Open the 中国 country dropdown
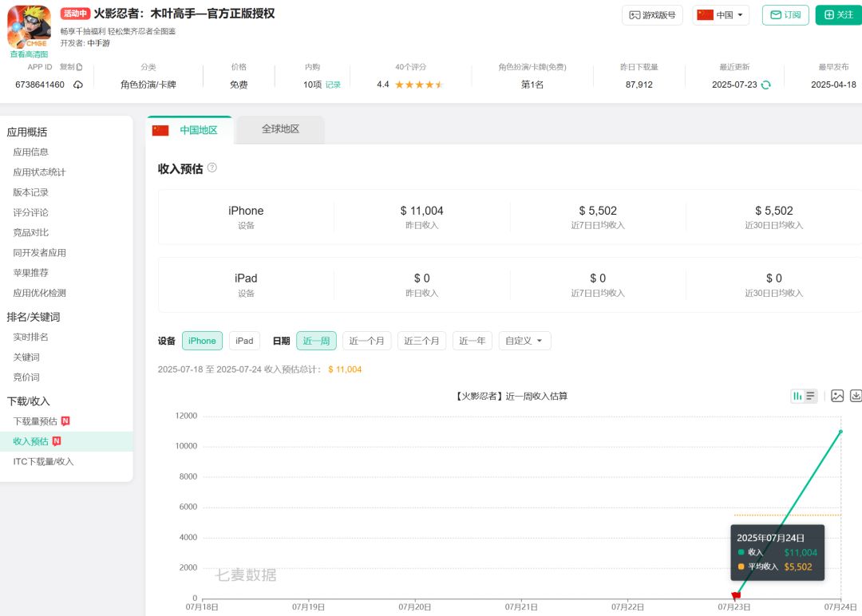The width and height of the screenshot is (862, 616). click(720, 15)
